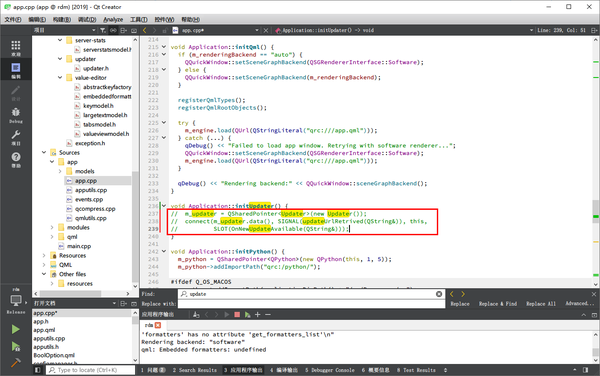This screenshot has height=376, width=600.
Task: Select apputils.cpp in open documents list
Action: (x=49, y=339)
